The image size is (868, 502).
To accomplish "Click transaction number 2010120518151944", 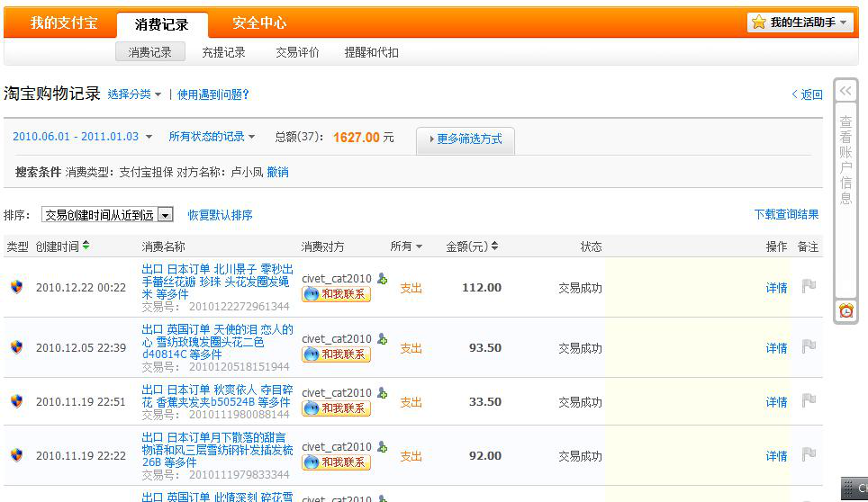I will pyautogui.click(x=240, y=366).
